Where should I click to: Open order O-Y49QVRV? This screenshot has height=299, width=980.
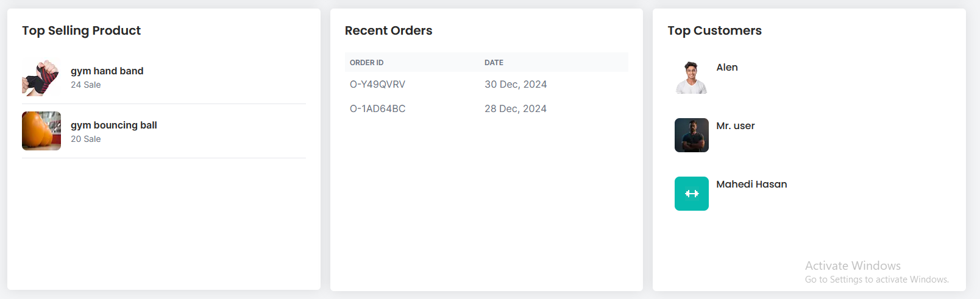tap(377, 85)
